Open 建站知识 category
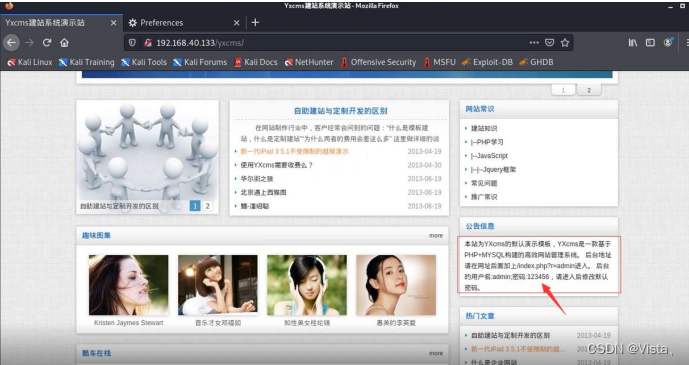 click(484, 128)
